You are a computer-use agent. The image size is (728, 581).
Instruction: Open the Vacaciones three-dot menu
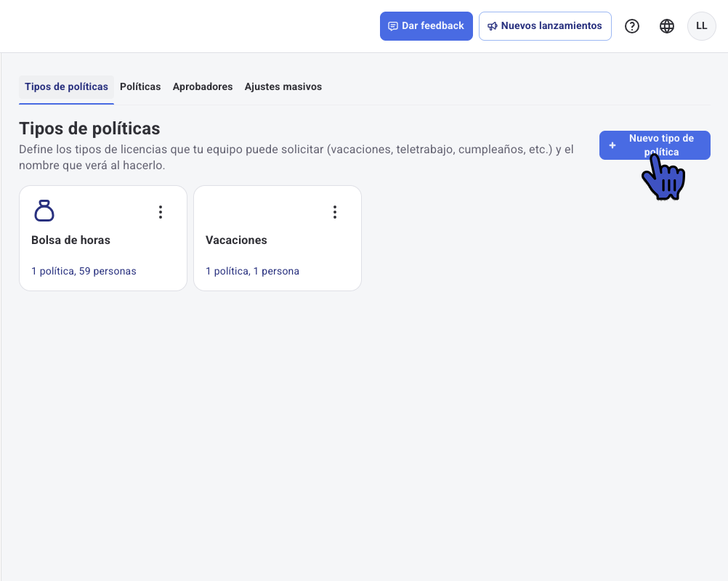[x=335, y=212]
